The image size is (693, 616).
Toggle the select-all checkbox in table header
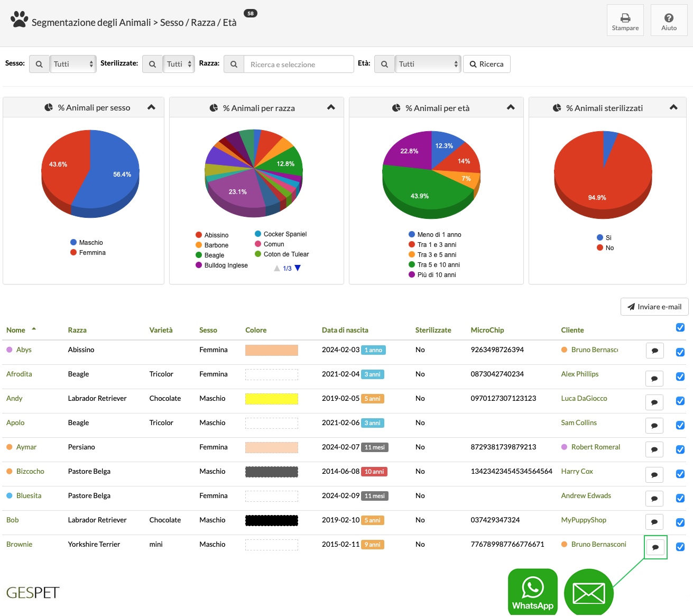[x=680, y=327]
